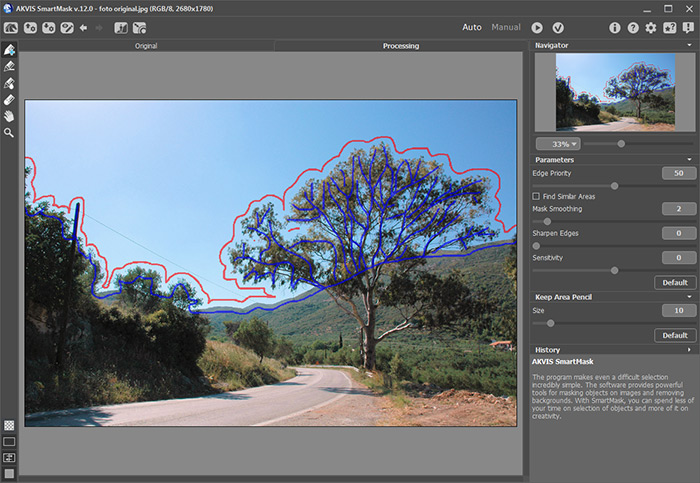Click the save image icon with down arrow

48,28
